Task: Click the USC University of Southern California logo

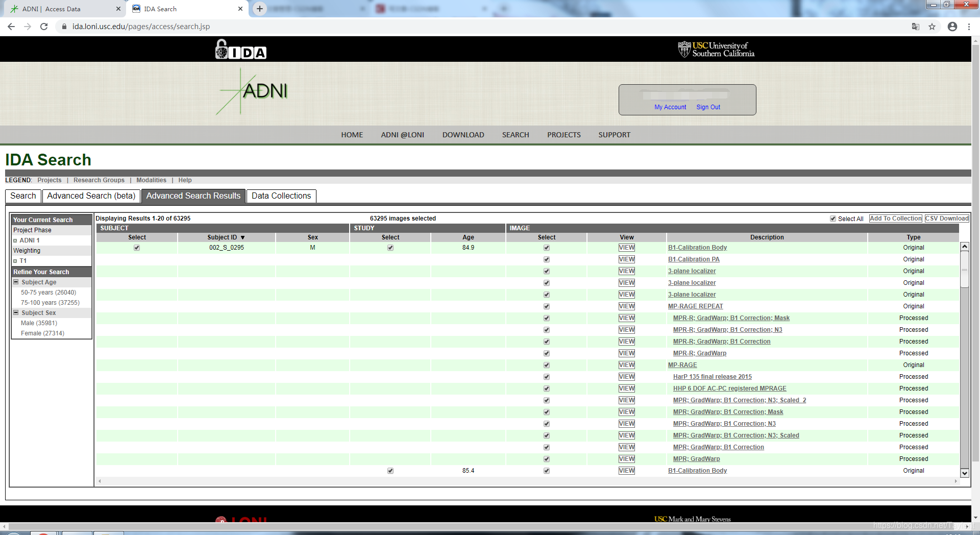Action: pyautogui.click(x=716, y=50)
